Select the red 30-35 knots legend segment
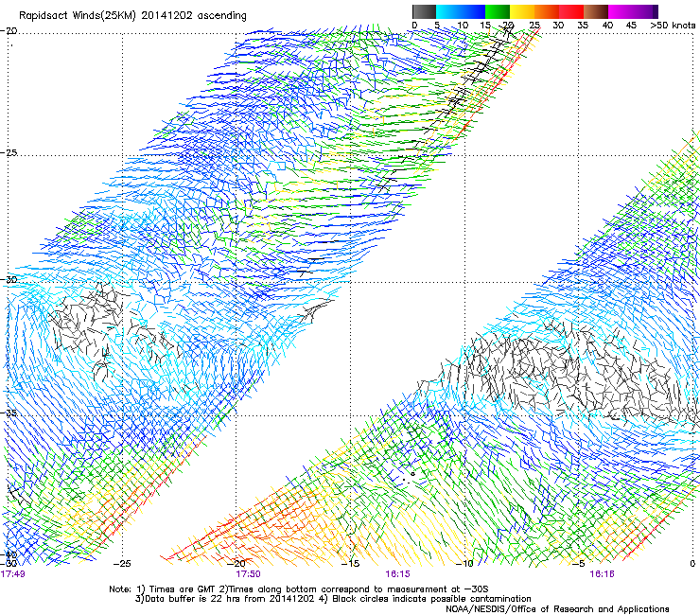This screenshot has height=615, width=700. (x=571, y=11)
